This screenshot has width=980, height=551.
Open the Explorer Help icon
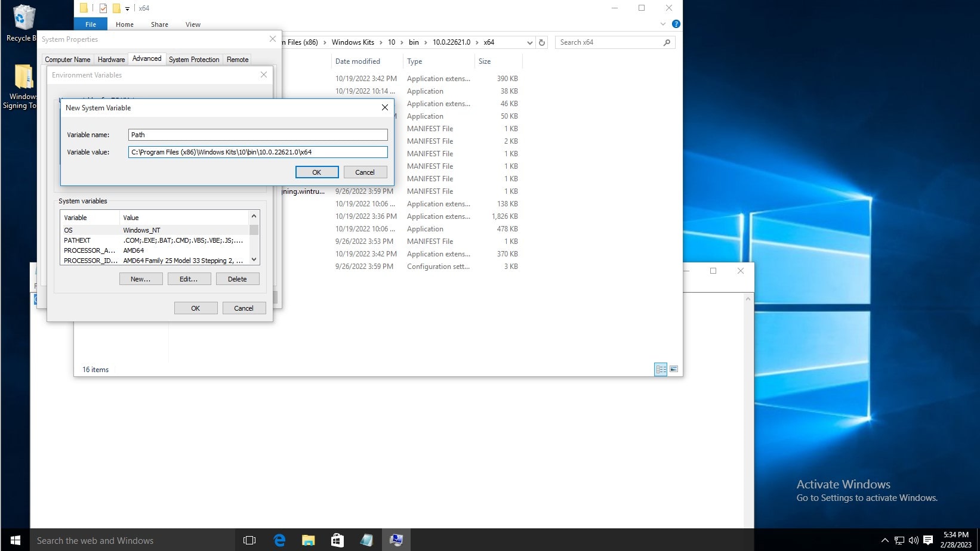click(x=676, y=24)
